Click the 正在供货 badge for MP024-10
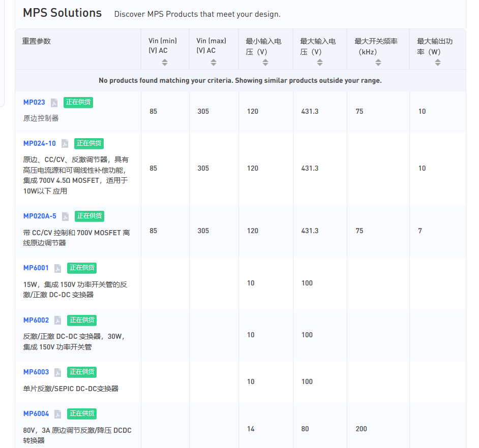The width and height of the screenshot is (479, 448). (x=89, y=143)
